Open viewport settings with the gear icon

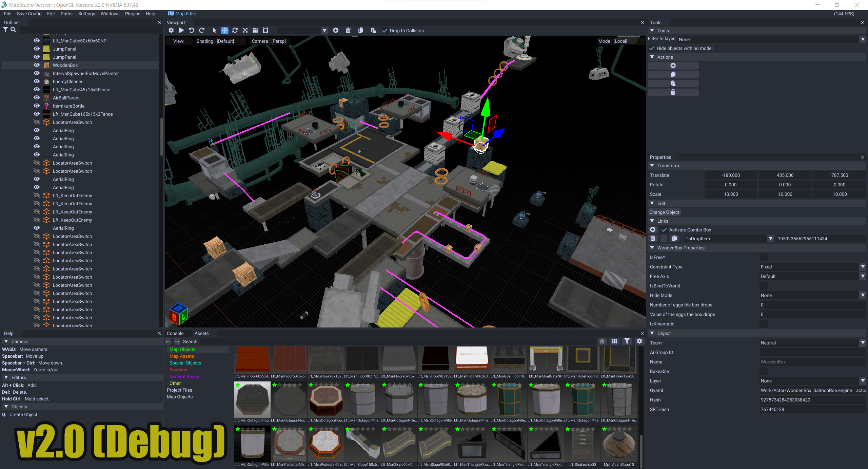click(171, 30)
